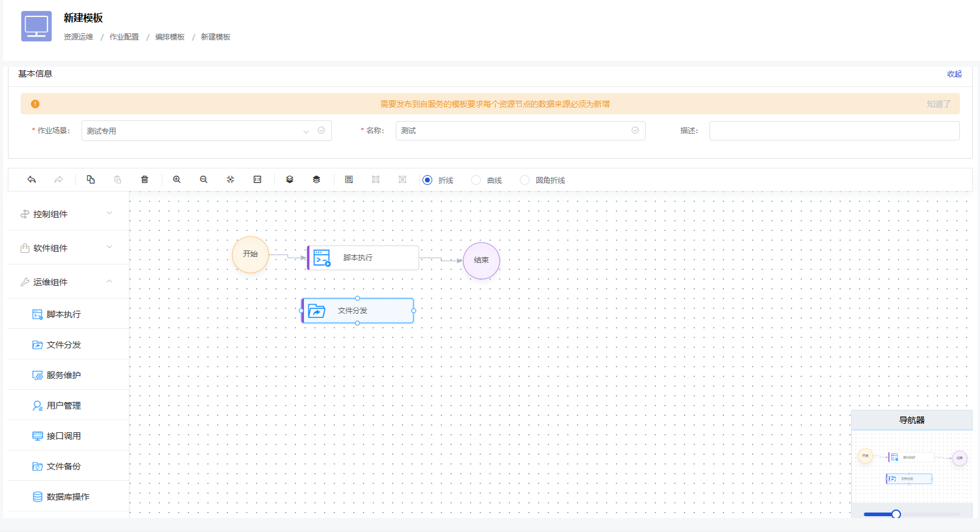This screenshot has width=980, height=532.
Task: Click the right anchor of 文件分发 node
Action: (414, 311)
